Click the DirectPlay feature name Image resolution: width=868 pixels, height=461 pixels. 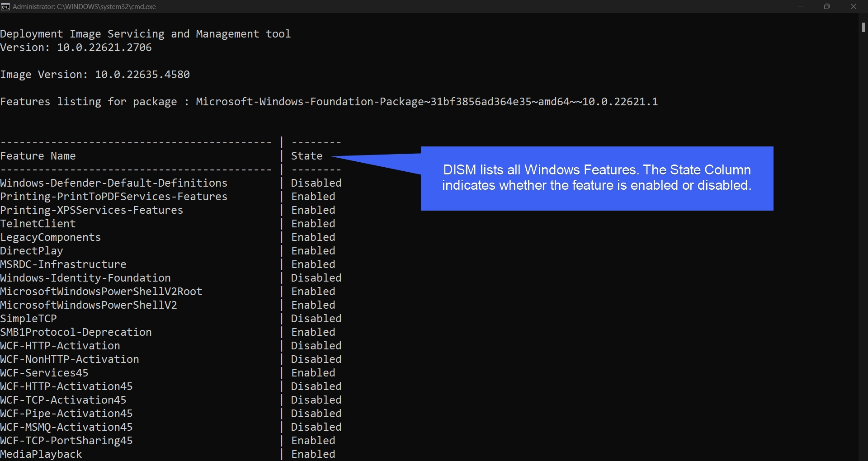tap(32, 251)
